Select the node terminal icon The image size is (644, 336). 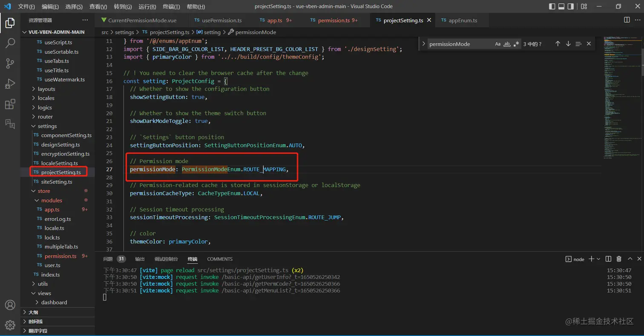click(x=568, y=259)
